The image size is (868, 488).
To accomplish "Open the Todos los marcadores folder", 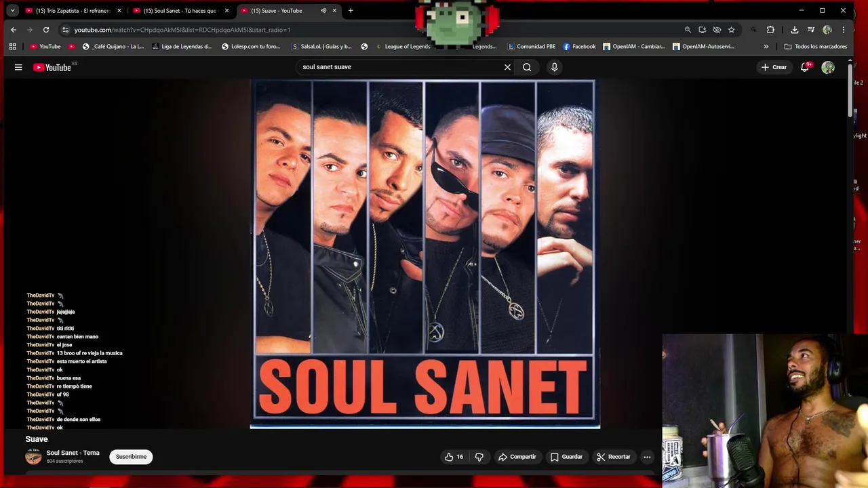I will 816,47.
